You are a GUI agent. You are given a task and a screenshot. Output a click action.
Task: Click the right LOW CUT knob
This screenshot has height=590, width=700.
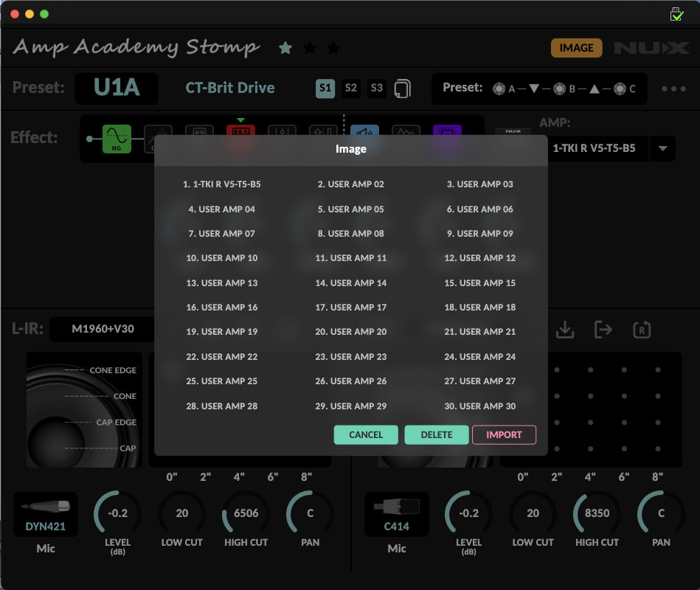[533, 513]
